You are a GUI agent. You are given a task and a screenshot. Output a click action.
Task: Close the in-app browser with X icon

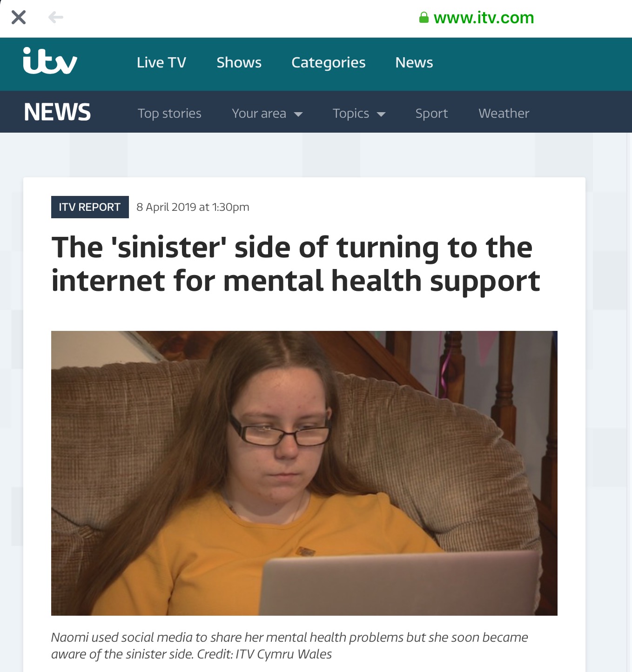coord(19,18)
